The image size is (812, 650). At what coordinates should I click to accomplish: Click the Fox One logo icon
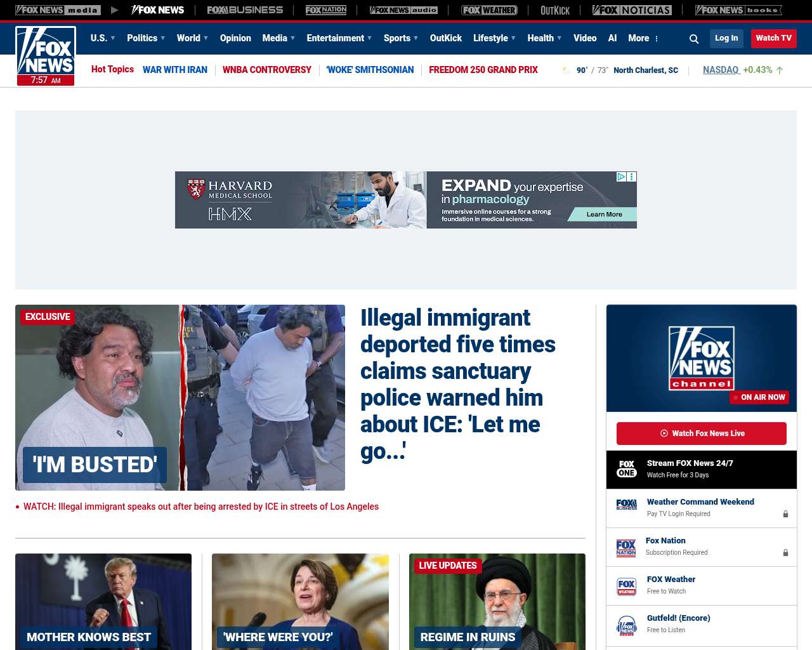pos(627,469)
